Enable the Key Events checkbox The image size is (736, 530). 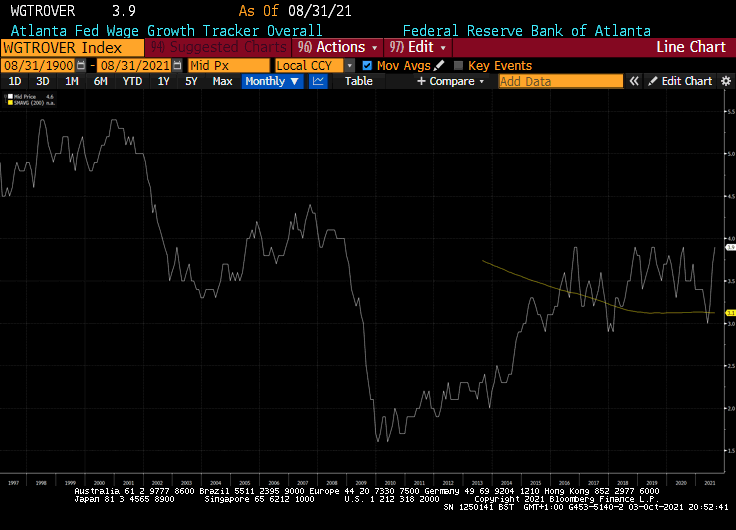(459, 66)
